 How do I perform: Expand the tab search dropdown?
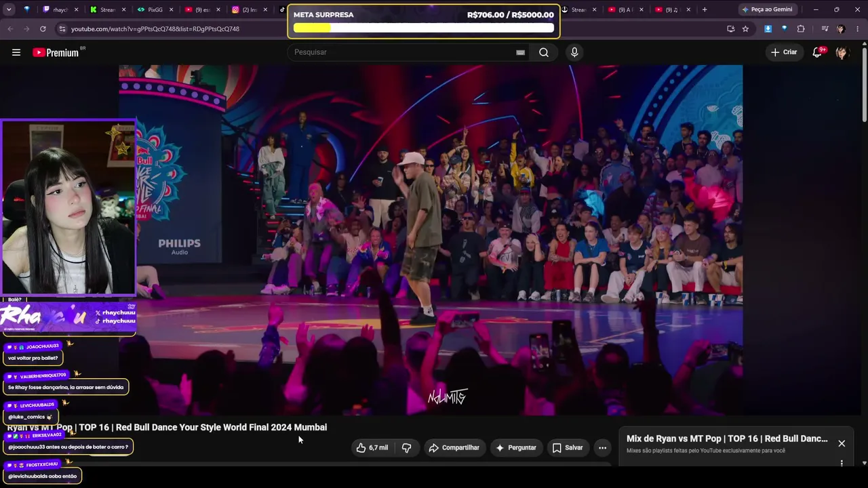(x=9, y=9)
